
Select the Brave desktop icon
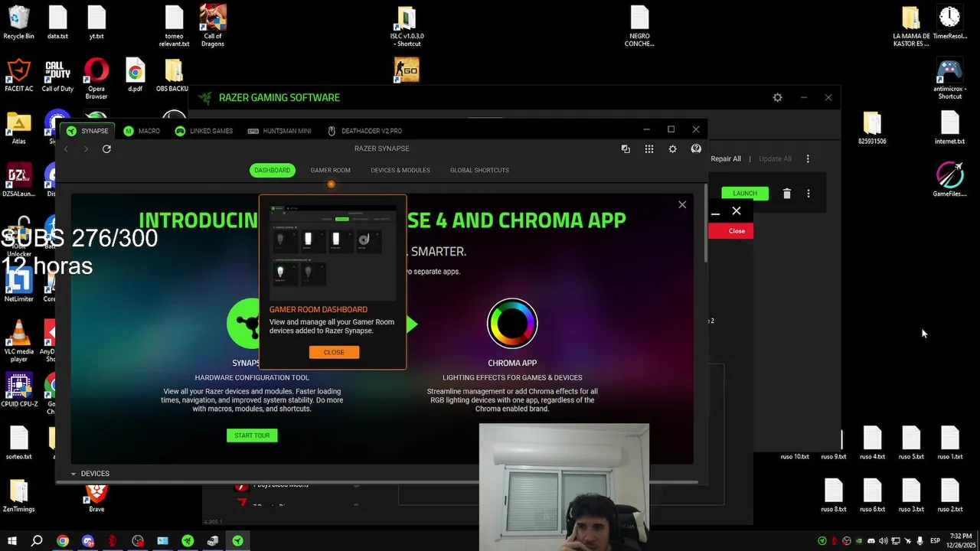pyautogui.click(x=96, y=496)
